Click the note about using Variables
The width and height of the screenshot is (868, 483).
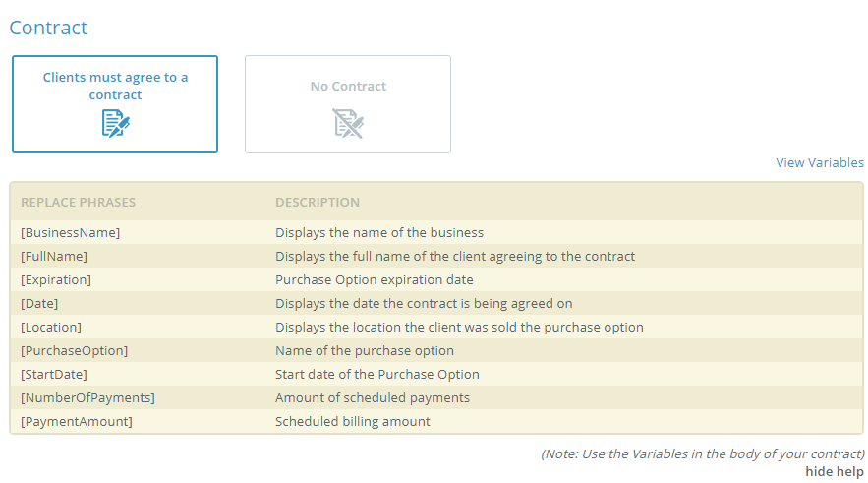(x=703, y=454)
